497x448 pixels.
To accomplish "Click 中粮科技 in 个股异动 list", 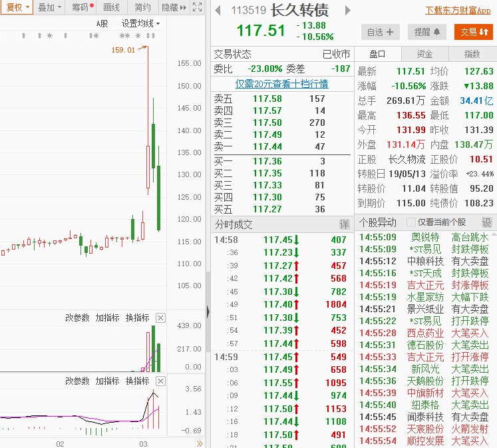I will [425, 261].
